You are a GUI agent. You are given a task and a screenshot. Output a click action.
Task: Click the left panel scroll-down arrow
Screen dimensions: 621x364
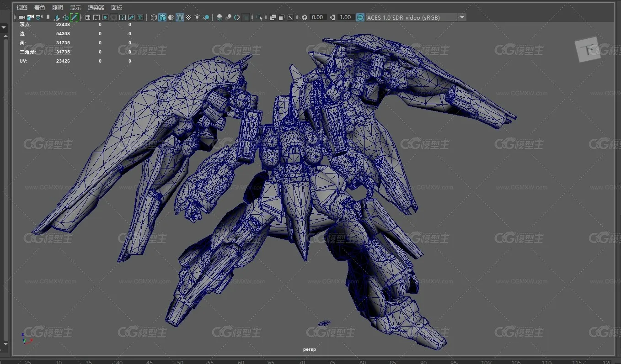[5, 344]
